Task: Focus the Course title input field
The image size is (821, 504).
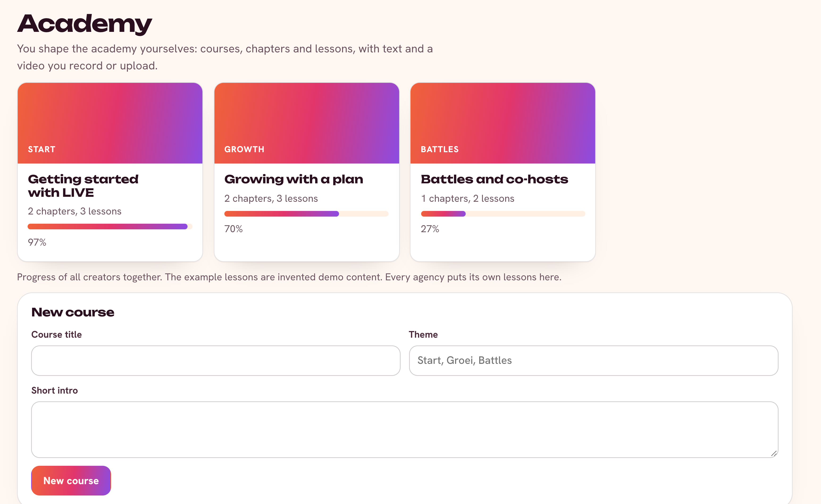Action: (x=216, y=360)
